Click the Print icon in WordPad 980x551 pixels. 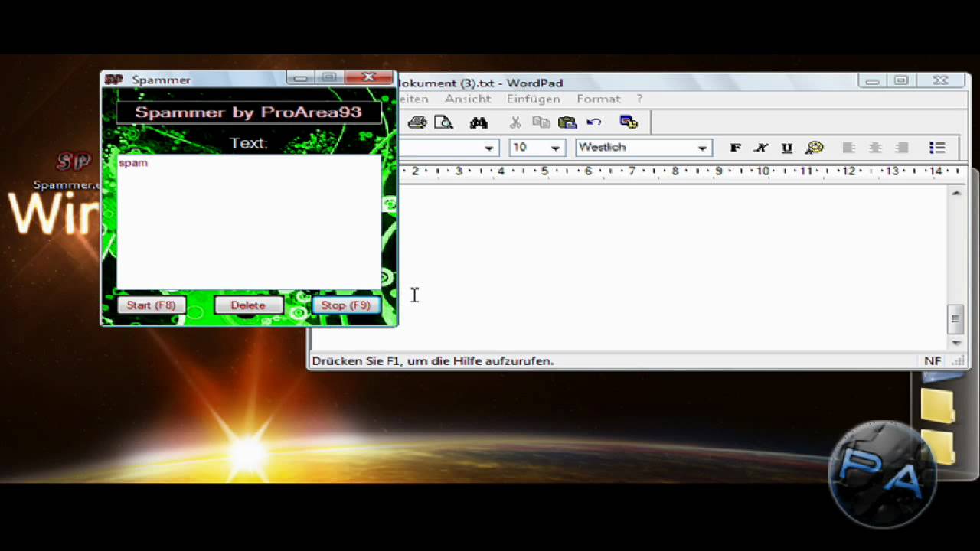(x=416, y=122)
